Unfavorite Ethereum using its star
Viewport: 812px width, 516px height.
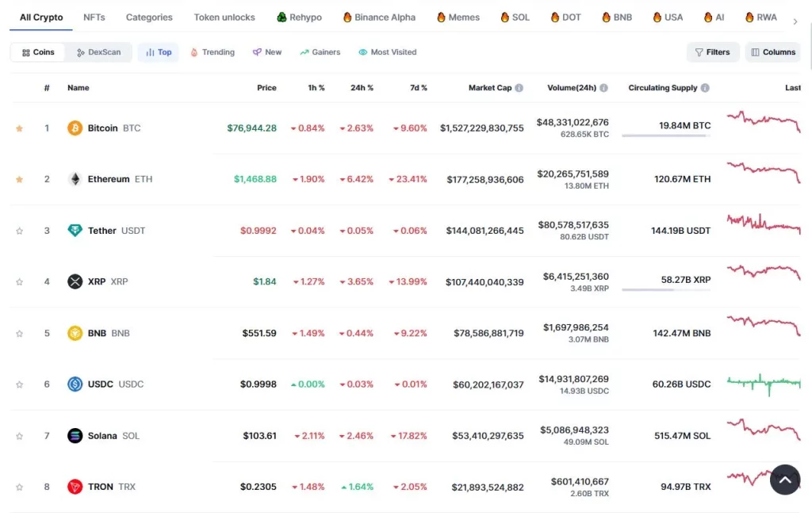pos(19,180)
